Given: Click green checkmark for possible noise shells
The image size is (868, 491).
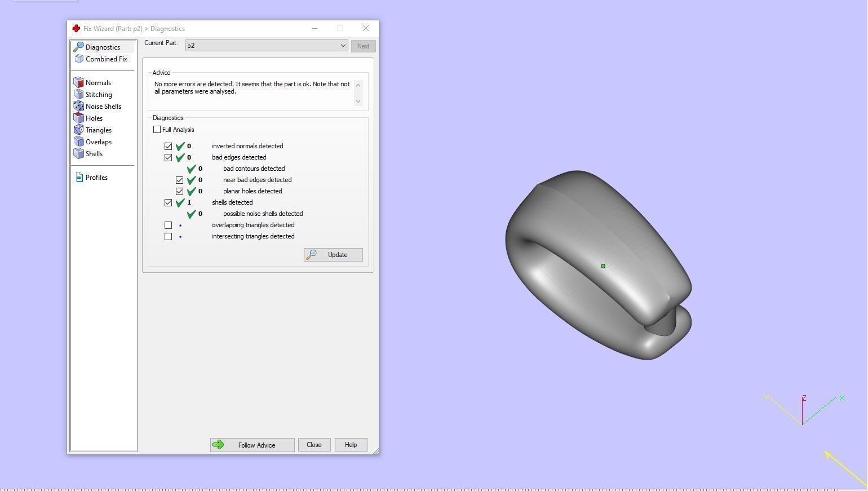Looking at the screenshot, I should tap(192, 214).
